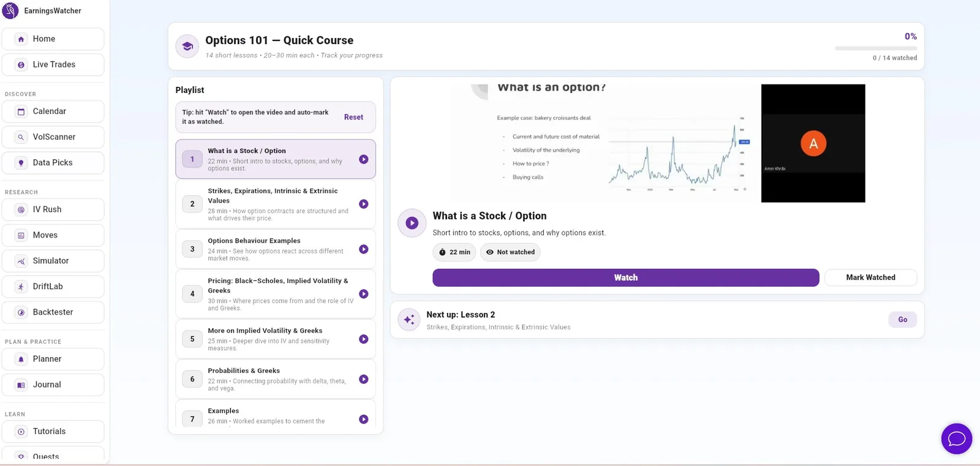Play lesson 2 Strikes, Expirations

pyautogui.click(x=364, y=204)
